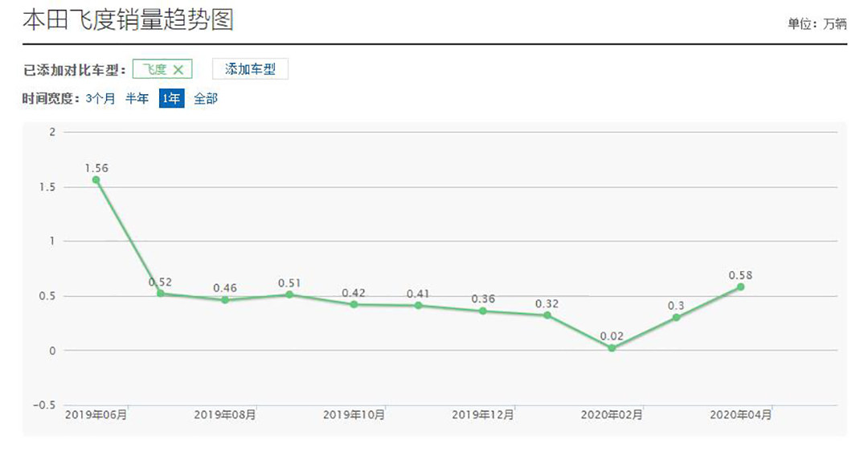
Task: Show 全部 time range data
Action: click(206, 99)
